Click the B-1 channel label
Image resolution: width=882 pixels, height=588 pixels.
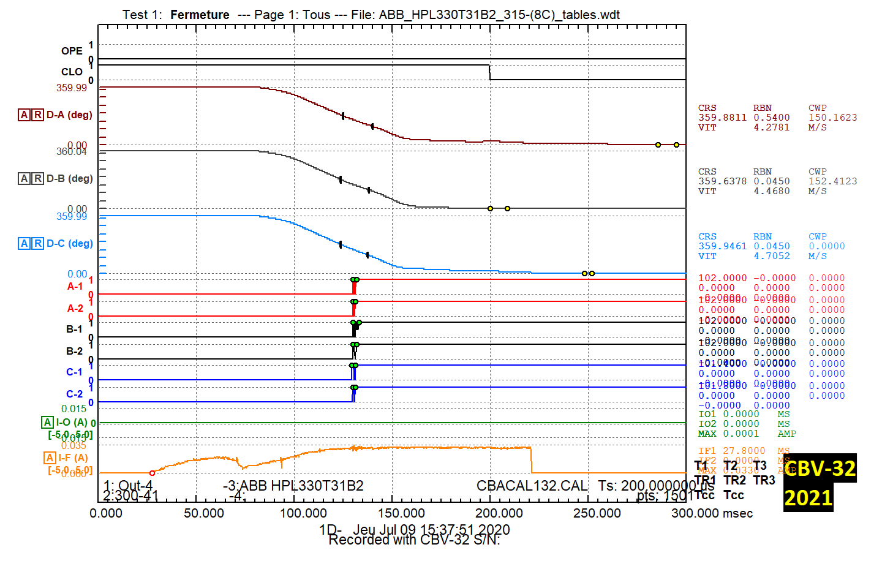click(x=74, y=330)
